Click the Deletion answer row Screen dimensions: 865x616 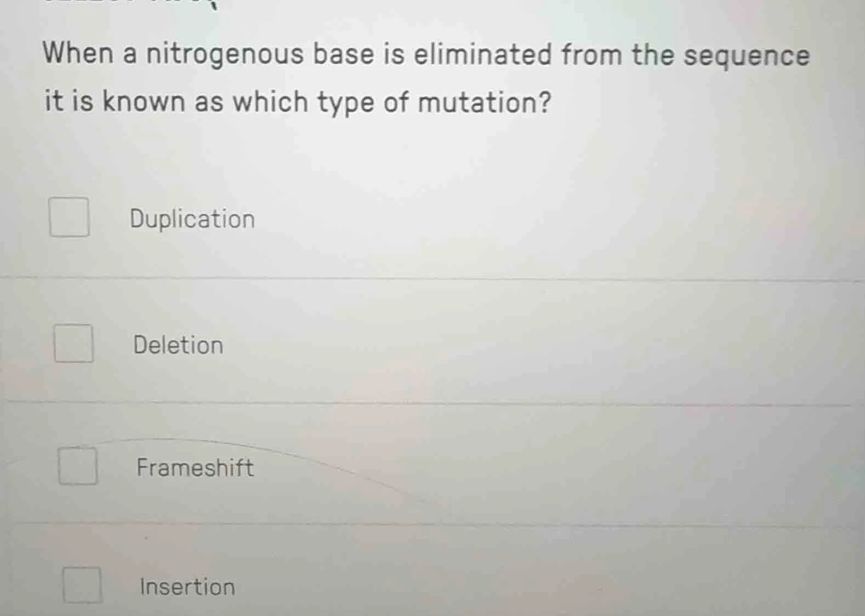click(384, 344)
